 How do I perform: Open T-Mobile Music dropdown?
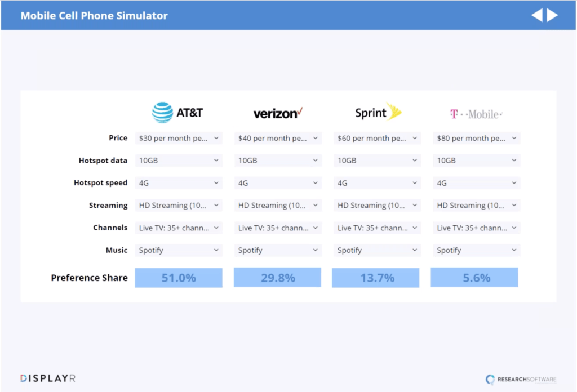pos(476,250)
